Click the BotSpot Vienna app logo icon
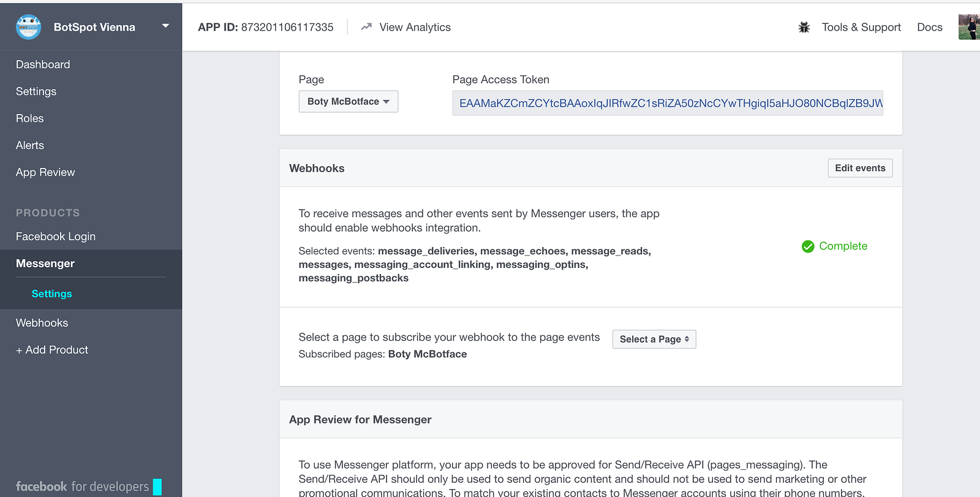Screen dimensions: 980x497 pyautogui.click(x=28, y=27)
